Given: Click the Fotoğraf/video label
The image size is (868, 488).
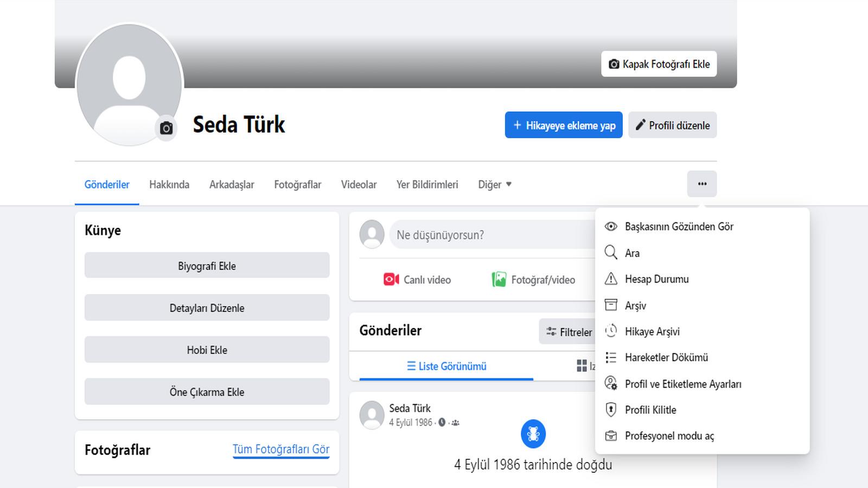Looking at the screenshot, I should click(x=543, y=280).
